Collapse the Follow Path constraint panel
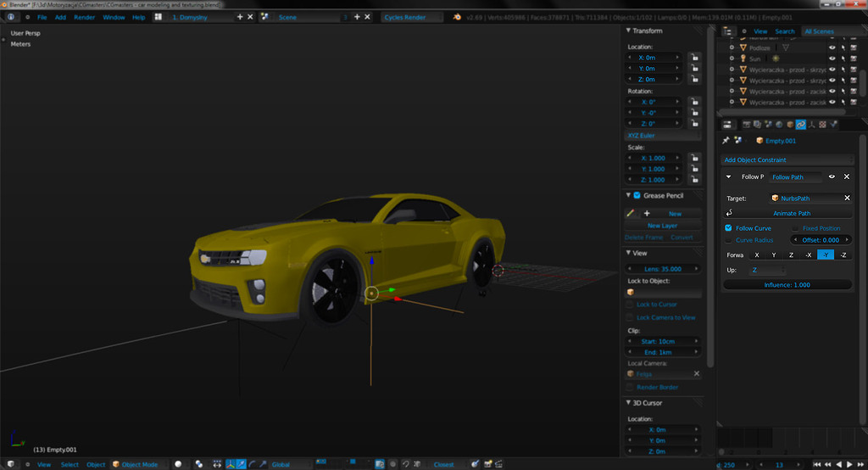This screenshot has width=868, height=470. (x=728, y=176)
